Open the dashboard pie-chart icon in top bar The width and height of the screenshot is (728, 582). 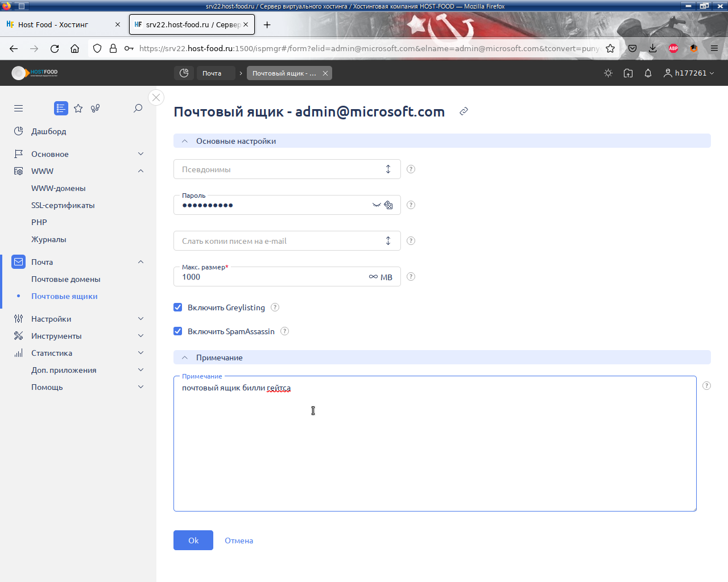click(x=184, y=73)
